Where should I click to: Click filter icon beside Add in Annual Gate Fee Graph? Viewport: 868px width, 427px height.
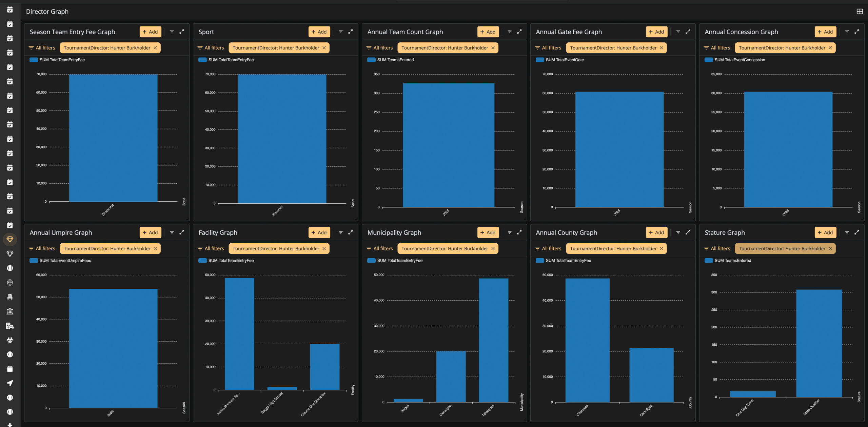(x=678, y=32)
